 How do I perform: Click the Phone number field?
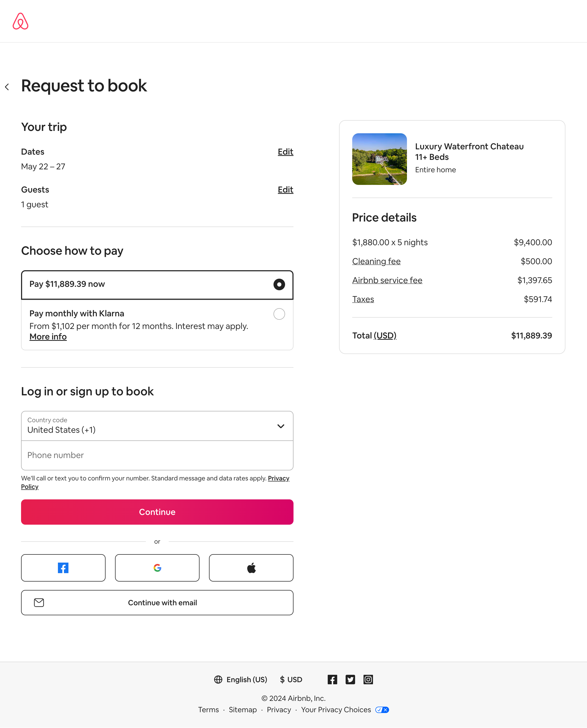coord(157,455)
